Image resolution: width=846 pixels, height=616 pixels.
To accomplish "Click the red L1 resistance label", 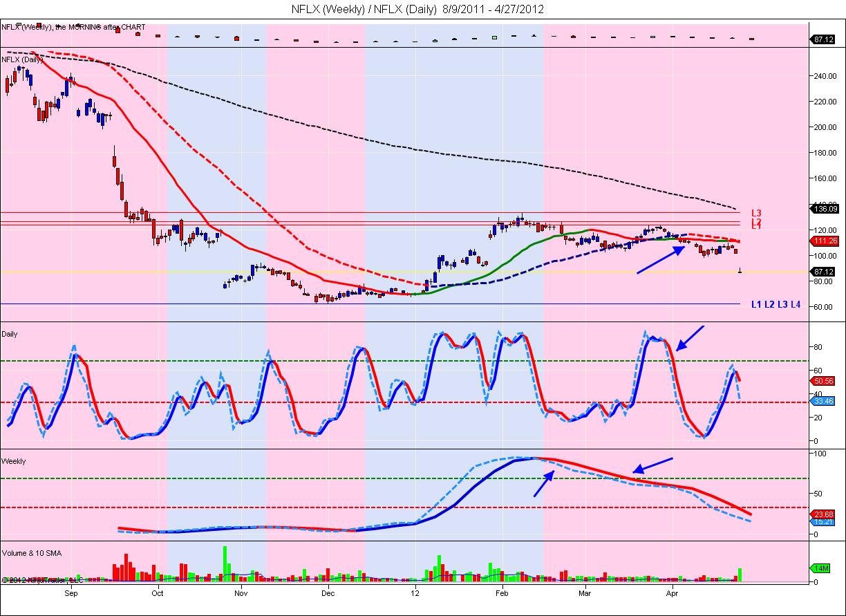I will [756, 227].
